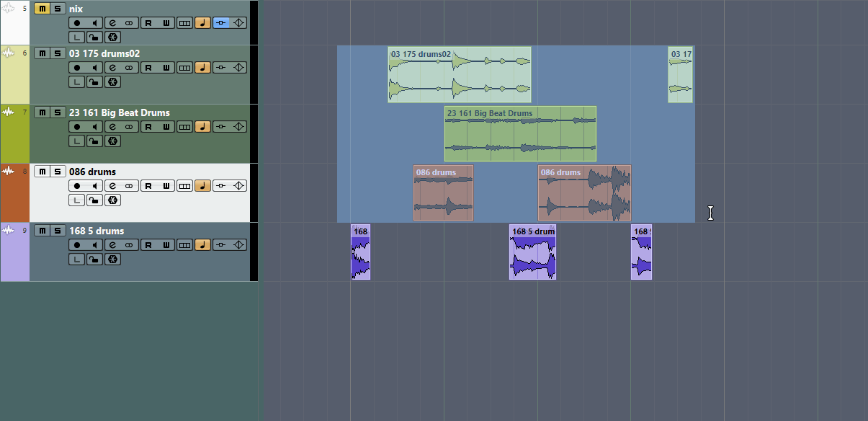The image size is (868, 421).
Task: Enable monitor speaker on the nix track
Action: coord(94,23)
